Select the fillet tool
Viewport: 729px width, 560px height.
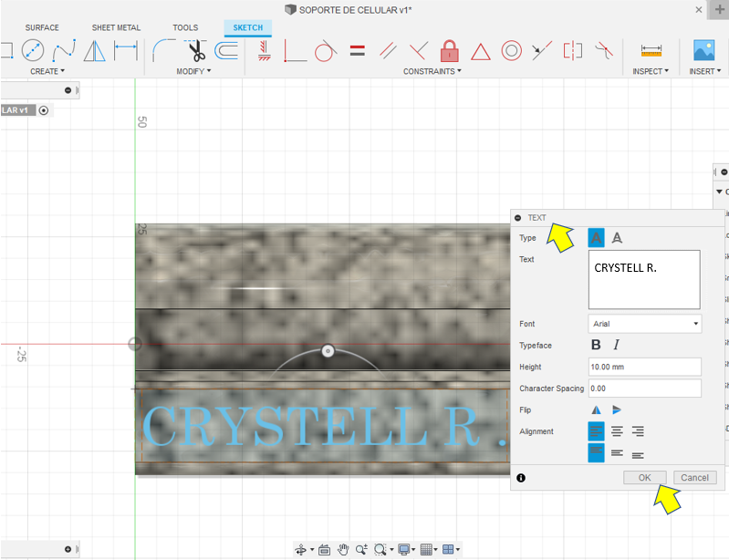tap(162, 51)
